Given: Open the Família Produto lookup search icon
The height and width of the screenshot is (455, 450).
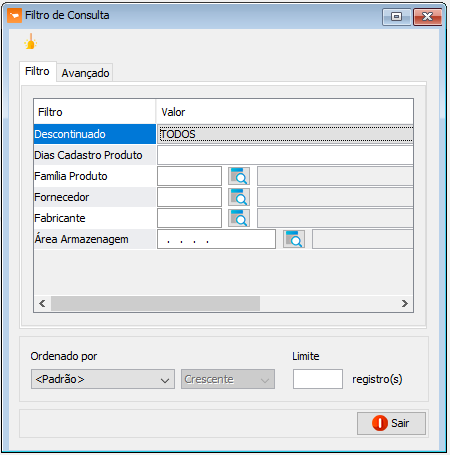Looking at the screenshot, I should [239, 176].
